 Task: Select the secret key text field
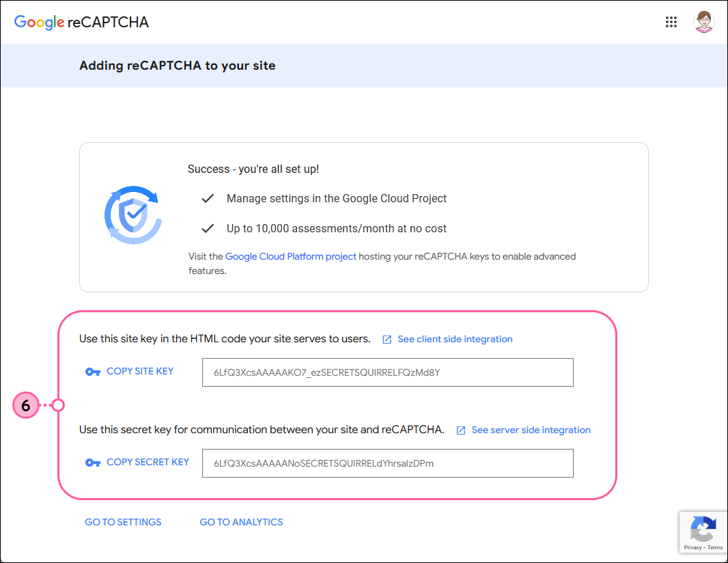[x=387, y=463]
